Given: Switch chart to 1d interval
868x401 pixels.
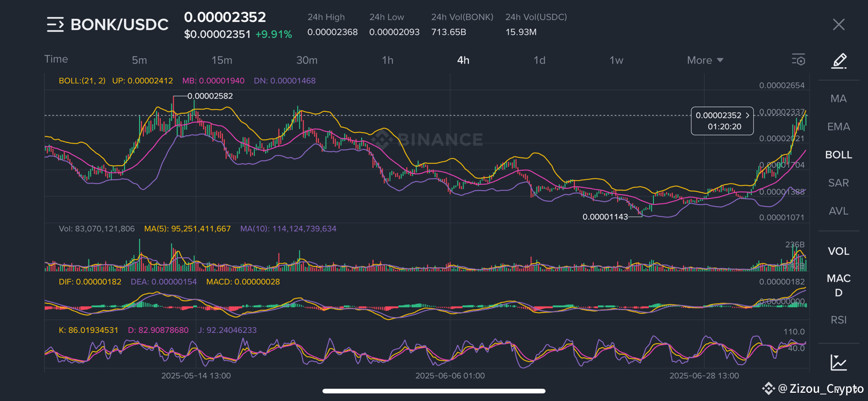Looking at the screenshot, I should tap(540, 60).
